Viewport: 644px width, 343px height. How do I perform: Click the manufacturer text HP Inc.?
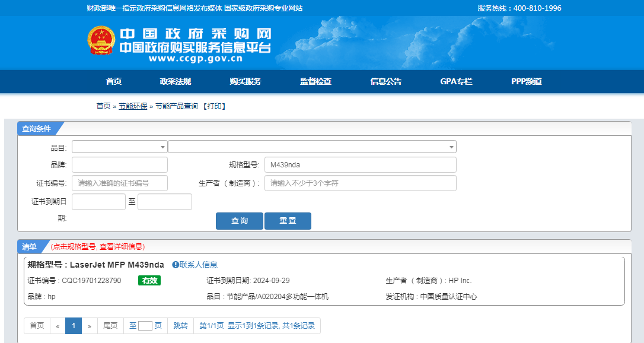pos(460,281)
